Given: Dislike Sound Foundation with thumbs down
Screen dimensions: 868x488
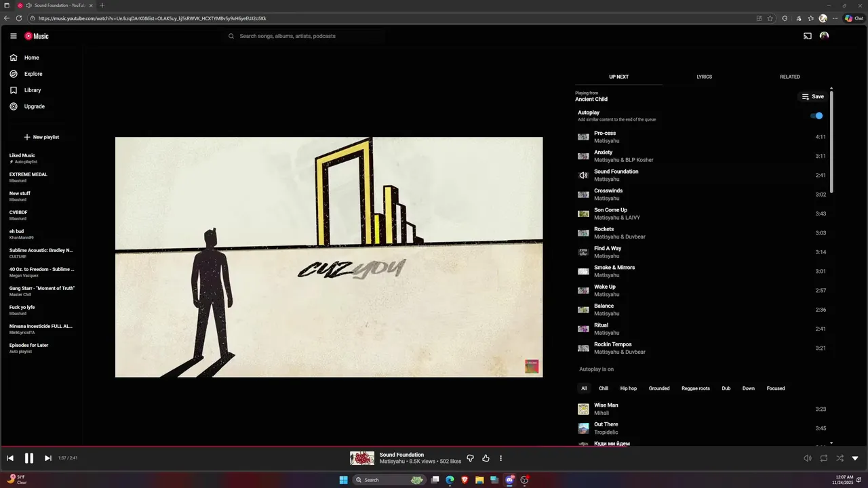Looking at the screenshot, I should click(470, 458).
